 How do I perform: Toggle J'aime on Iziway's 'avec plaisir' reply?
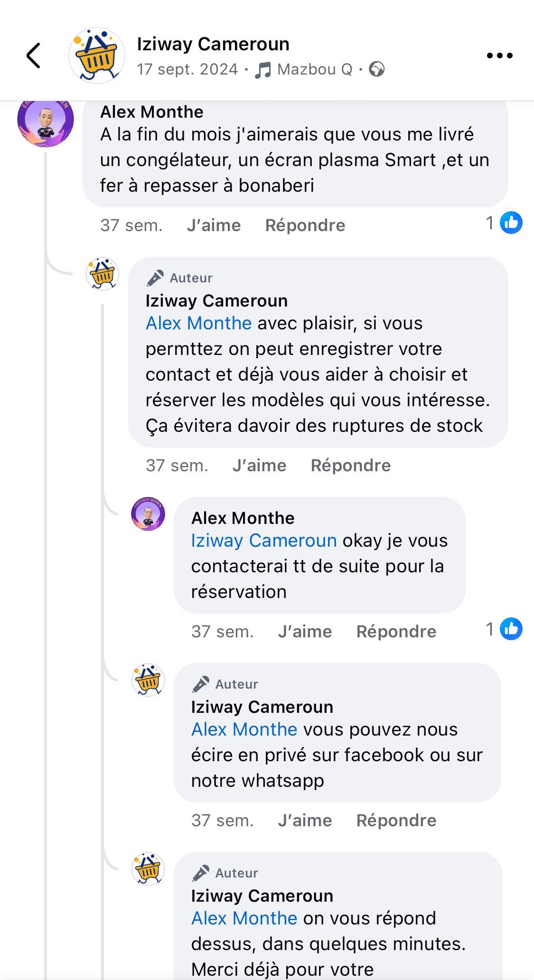click(259, 466)
